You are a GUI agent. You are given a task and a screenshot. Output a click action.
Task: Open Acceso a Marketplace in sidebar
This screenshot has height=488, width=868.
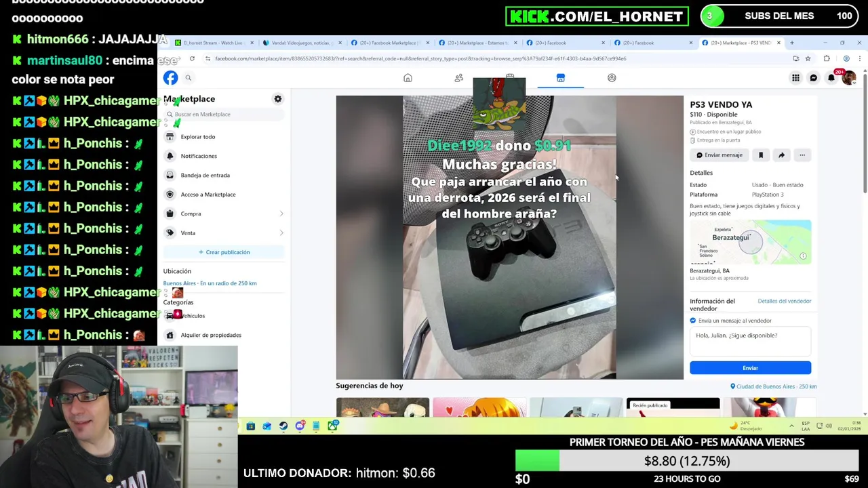pyautogui.click(x=223, y=195)
